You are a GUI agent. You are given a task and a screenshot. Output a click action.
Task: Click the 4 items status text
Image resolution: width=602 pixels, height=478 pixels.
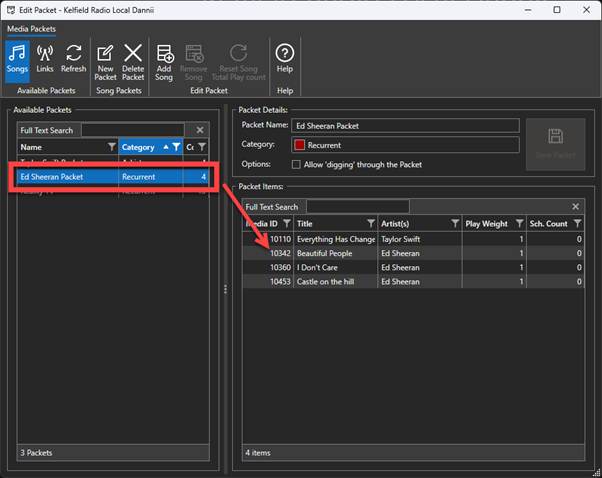258,453
